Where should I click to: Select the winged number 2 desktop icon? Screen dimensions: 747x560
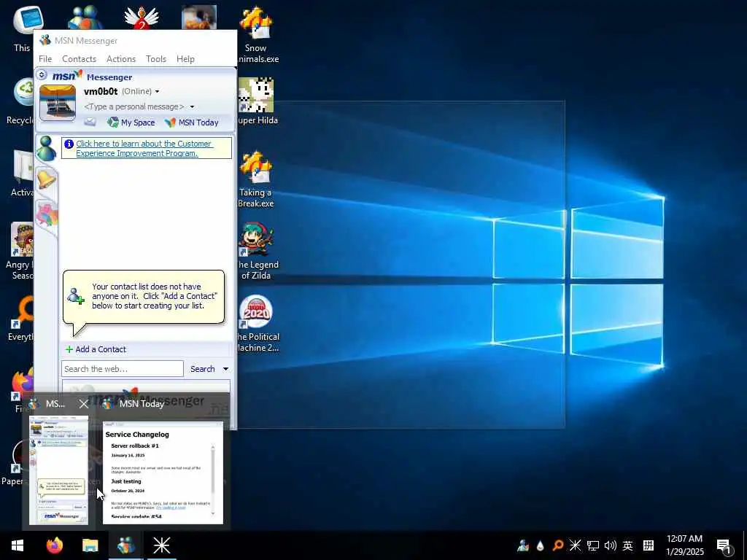click(142, 18)
